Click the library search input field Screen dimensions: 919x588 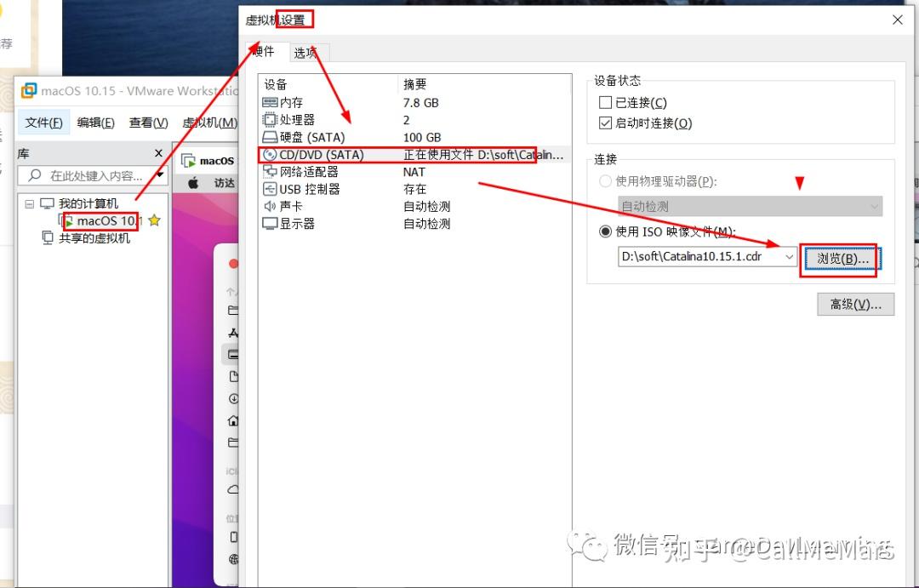92,175
